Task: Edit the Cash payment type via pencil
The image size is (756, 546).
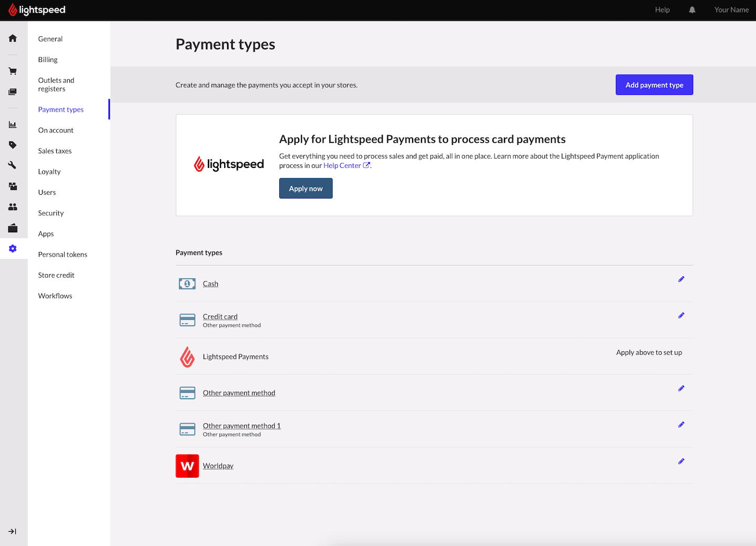Action: click(681, 279)
